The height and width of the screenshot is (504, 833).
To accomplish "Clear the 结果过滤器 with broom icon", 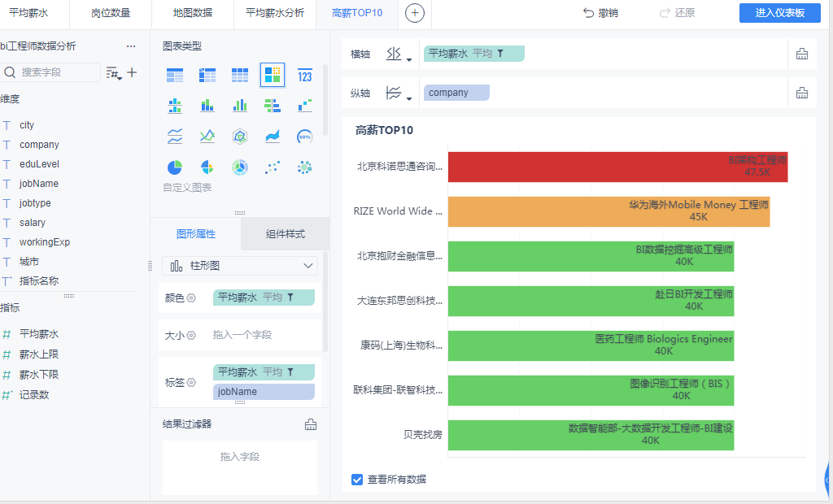I will coord(311,424).
